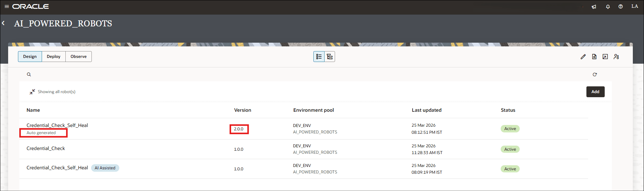Click the Active status of Credential_Check
The image size is (644, 191).
coord(510,149)
